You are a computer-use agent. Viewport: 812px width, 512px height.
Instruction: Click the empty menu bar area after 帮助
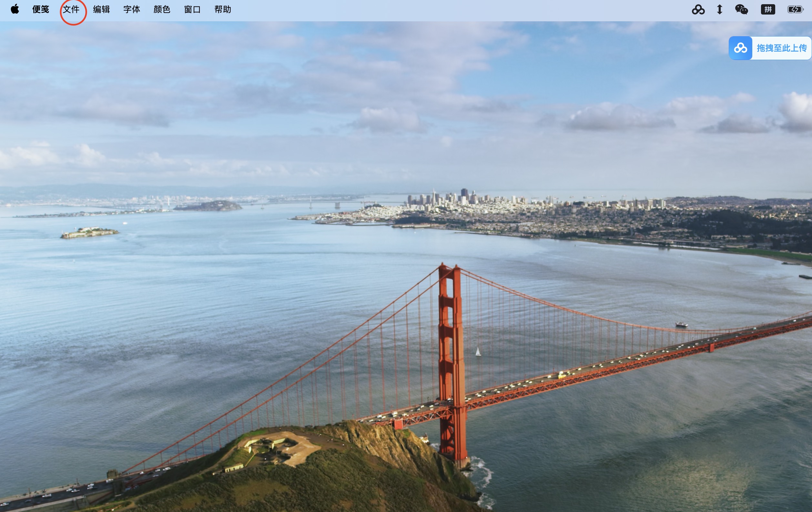(438, 9)
